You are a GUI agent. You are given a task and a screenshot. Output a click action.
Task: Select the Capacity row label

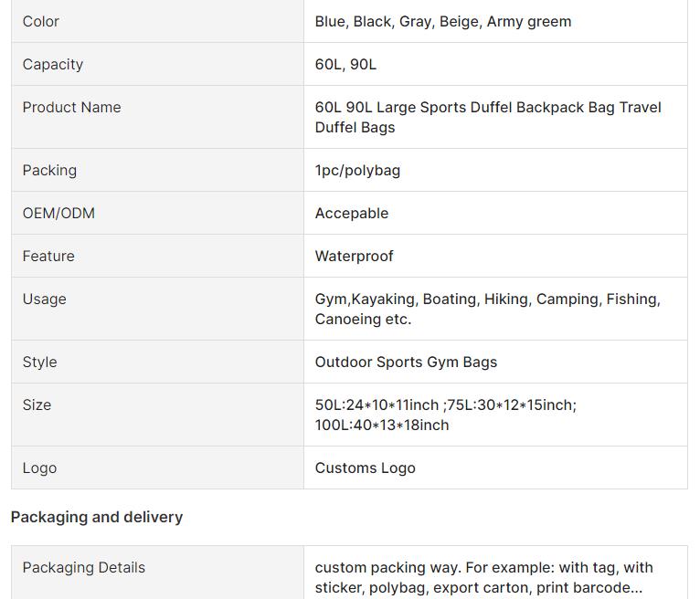tap(53, 64)
